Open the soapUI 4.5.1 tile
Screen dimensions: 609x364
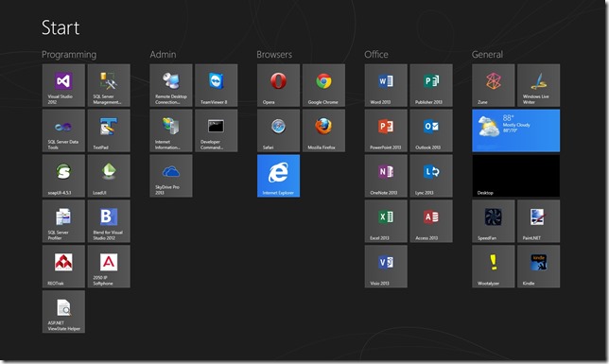pyautogui.click(x=63, y=176)
